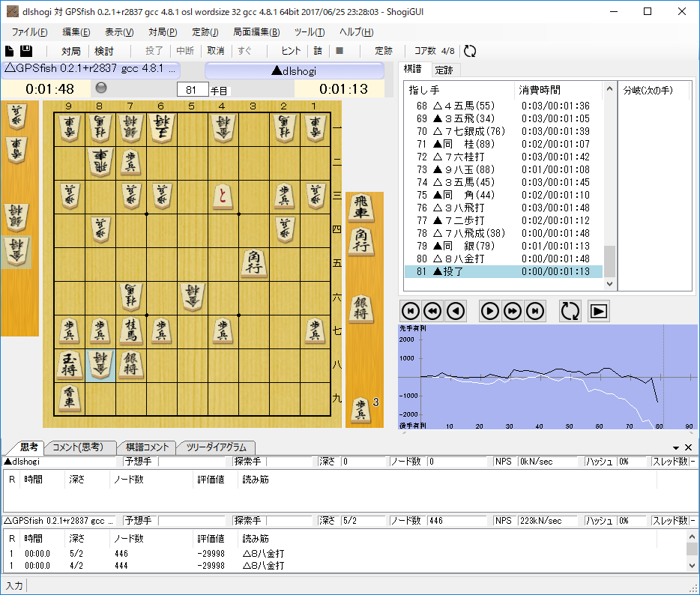Click the lance piece on square 9九
The image size is (700, 595).
coord(69,397)
